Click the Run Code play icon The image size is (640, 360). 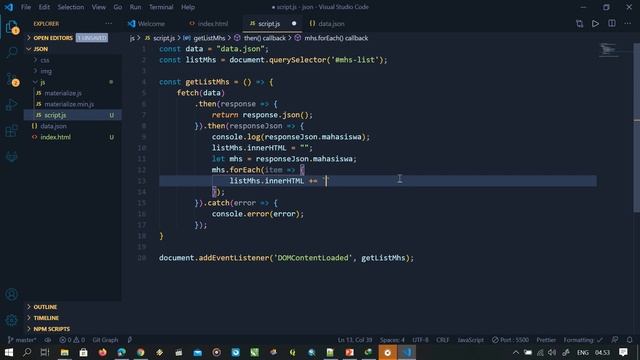point(596,24)
